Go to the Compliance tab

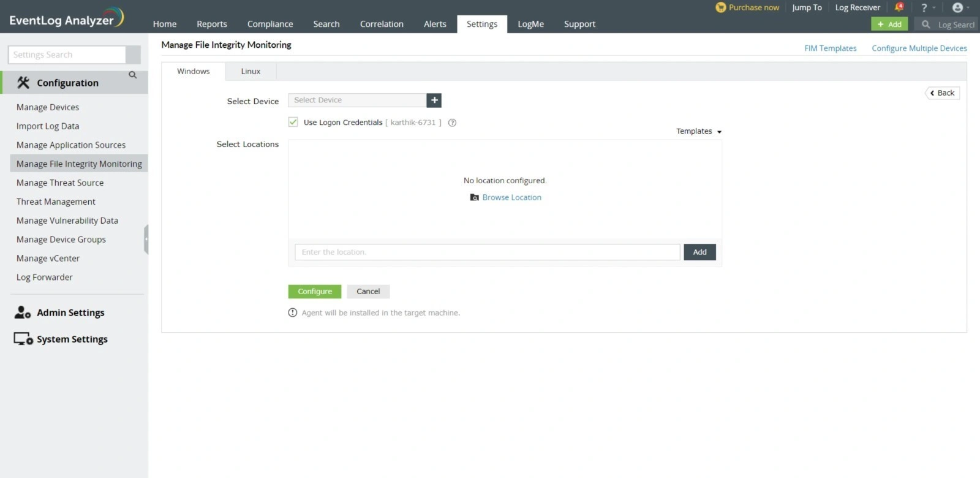[x=270, y=24]
